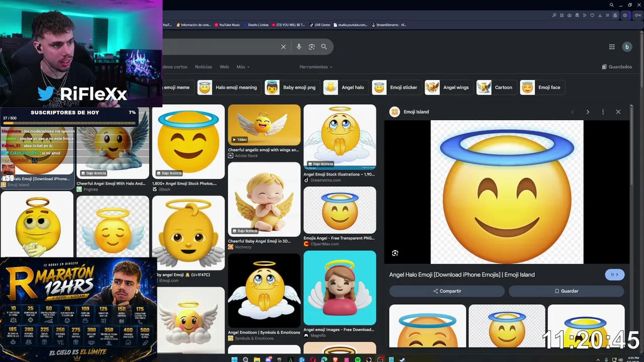Open the large angel halo emoji preview image

[507, 192]
